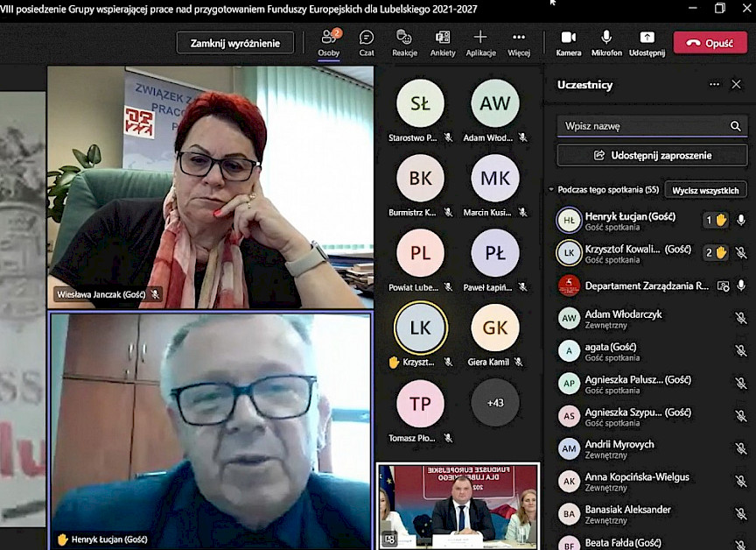Click Agnieszka Palusz muted mic icon
Screen dimensions: 756x550
pos(741,384)
